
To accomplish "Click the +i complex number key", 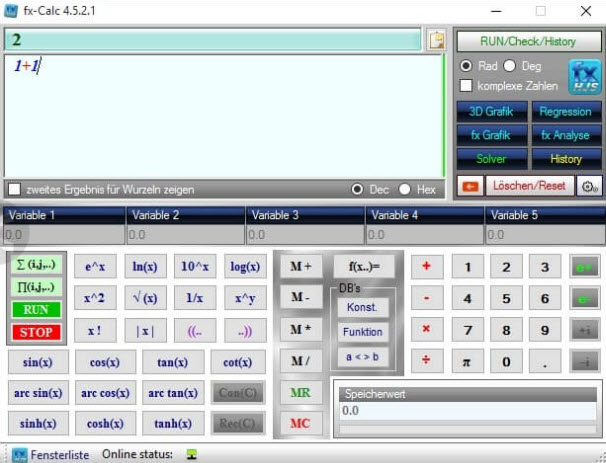I will click(584, 330).
